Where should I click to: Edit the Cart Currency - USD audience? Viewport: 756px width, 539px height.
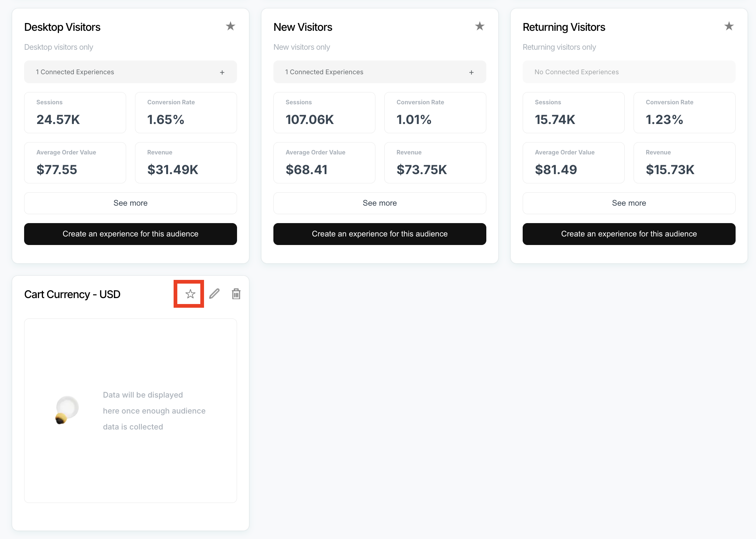pyautogui.click(x=214, y=294)
